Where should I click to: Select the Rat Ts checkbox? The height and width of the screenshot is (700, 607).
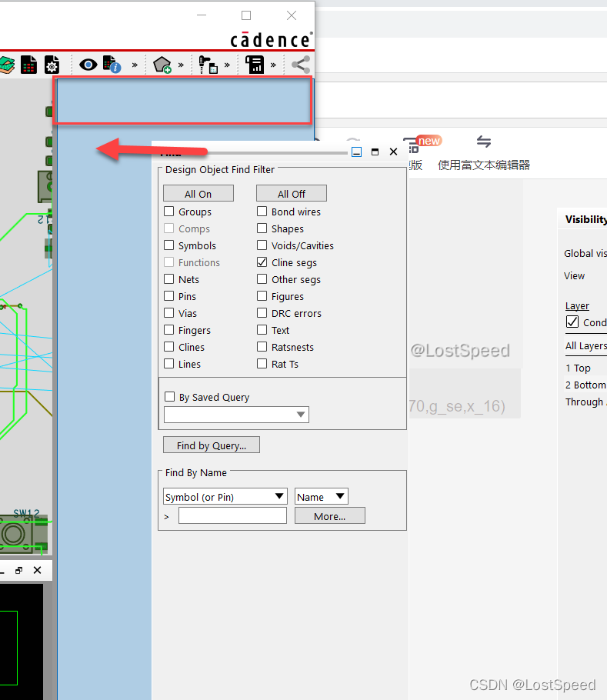pyautogui.click(x=262, y=364)
